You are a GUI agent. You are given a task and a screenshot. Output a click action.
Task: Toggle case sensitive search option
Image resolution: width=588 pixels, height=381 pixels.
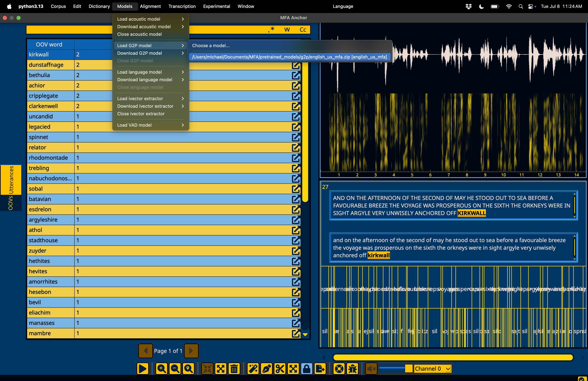[x=303, y=29]
